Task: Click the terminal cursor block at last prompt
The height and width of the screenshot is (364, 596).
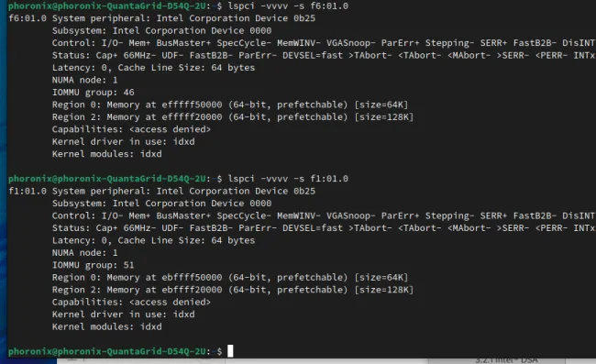Action: pyautogui.click(x=230, y=350)
